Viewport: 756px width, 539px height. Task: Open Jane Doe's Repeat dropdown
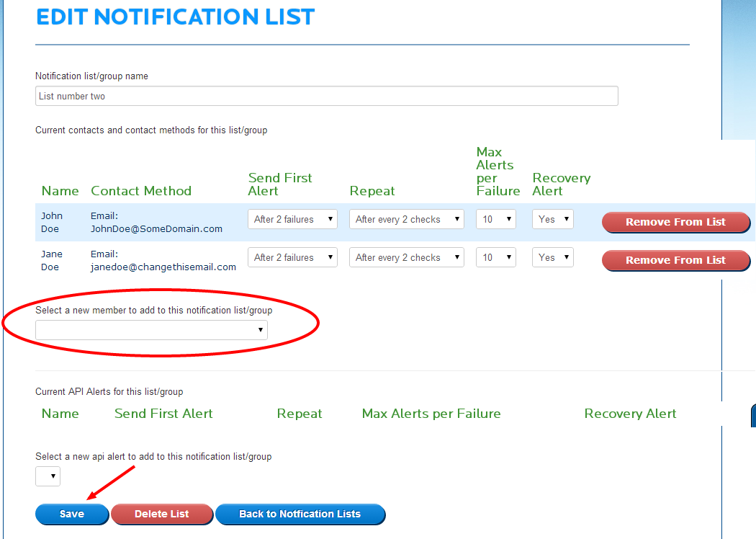pyautogui.click(x=407, y=257)
